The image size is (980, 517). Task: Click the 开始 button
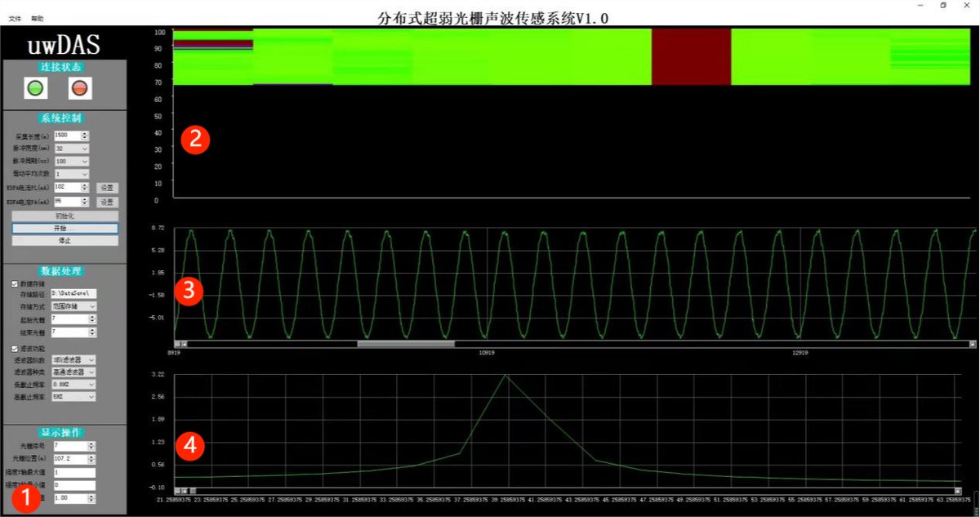(x=65, y=229)
